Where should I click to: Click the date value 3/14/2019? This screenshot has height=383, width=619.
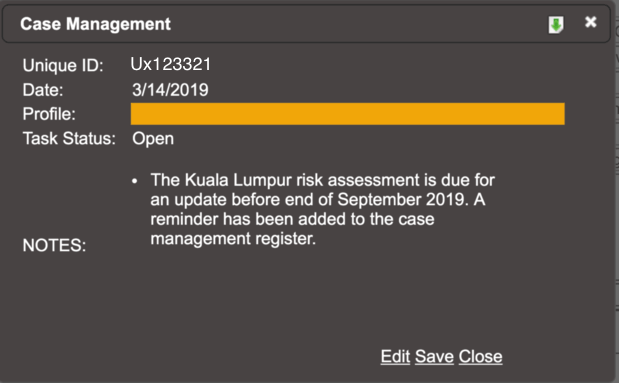170,90
